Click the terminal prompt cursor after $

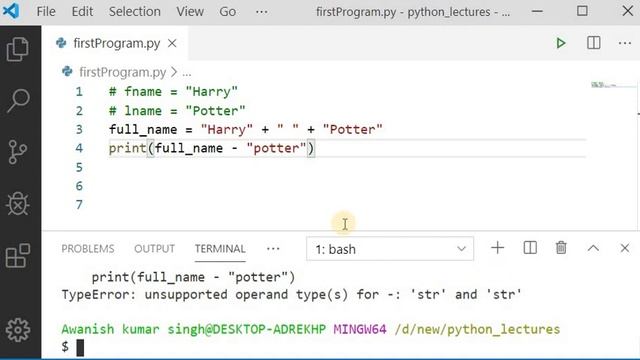(x=80, y=347)
